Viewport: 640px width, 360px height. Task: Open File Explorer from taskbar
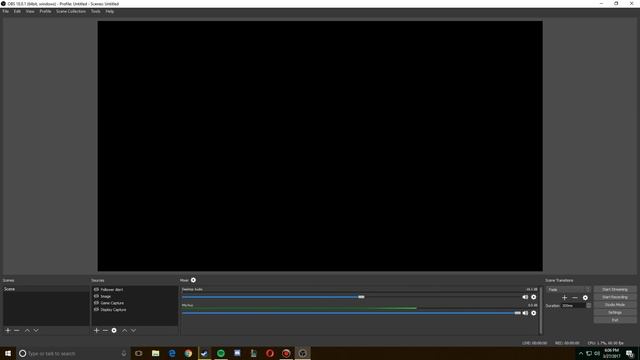click(x=156, y=353)
